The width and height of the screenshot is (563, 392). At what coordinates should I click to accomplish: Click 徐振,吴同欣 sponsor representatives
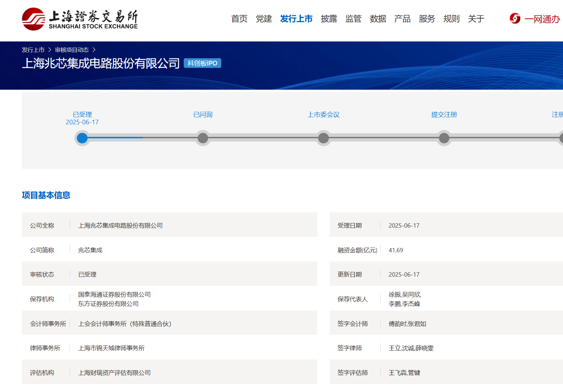[405, 294]
